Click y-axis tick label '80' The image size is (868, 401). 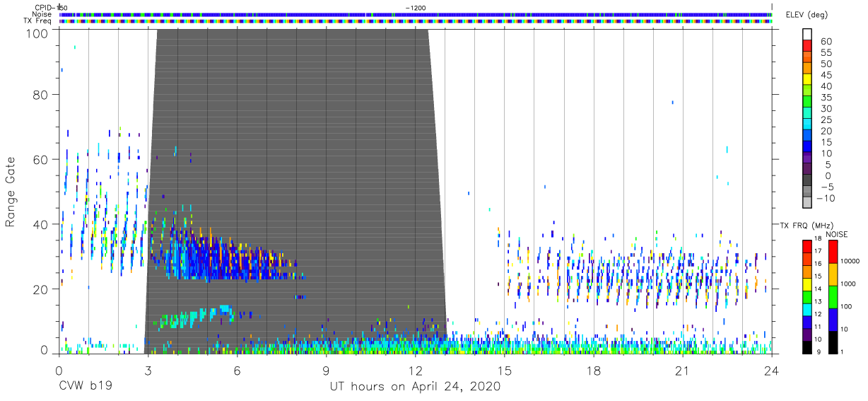click(41, 94)
